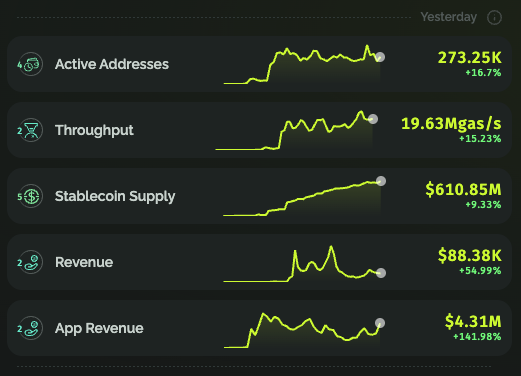Click the info icon next to Yesterday
The width and height of the screenshot is (521, 376).
494,17
